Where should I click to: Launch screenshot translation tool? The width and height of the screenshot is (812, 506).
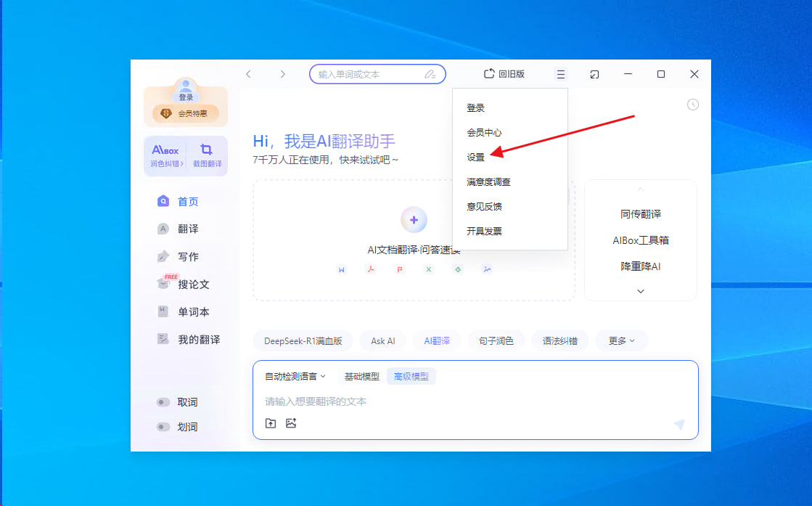coord(207,156)
